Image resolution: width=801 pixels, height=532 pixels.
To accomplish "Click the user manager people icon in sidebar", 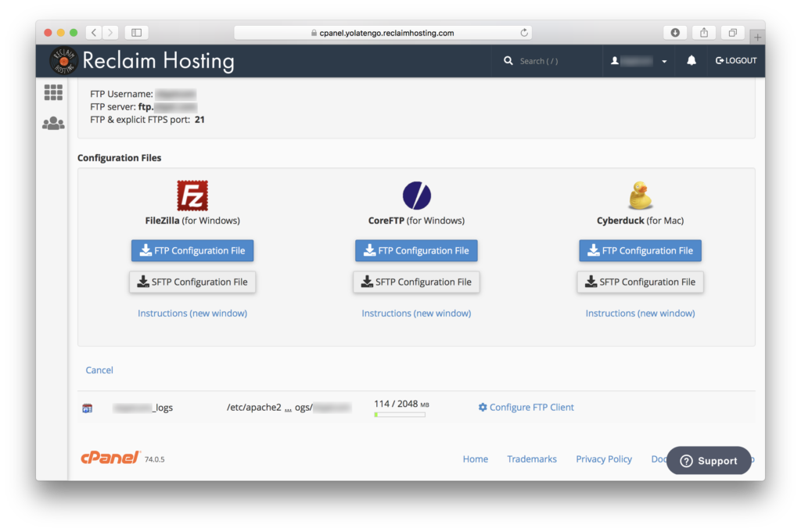I will click(52, 122).
